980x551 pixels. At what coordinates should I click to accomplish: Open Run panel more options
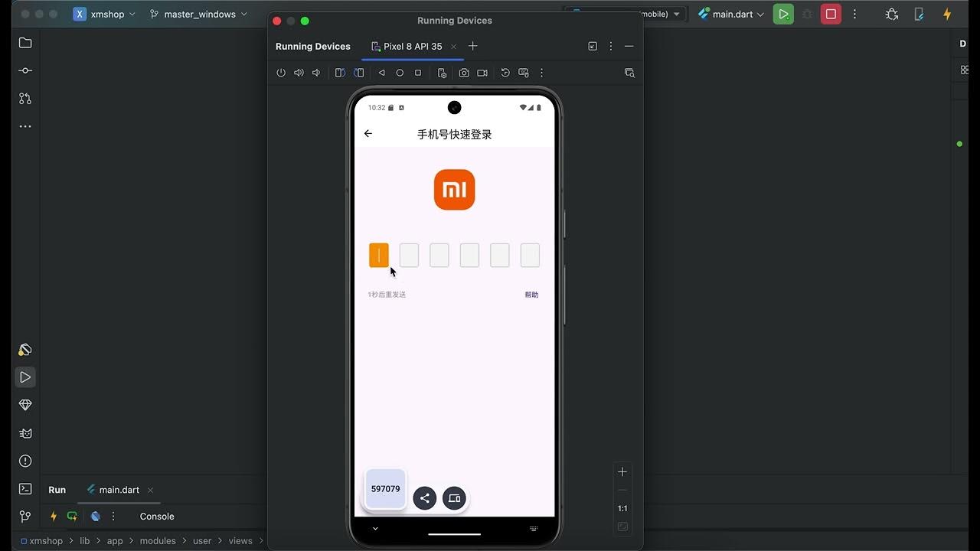click(x=113, y=517)
